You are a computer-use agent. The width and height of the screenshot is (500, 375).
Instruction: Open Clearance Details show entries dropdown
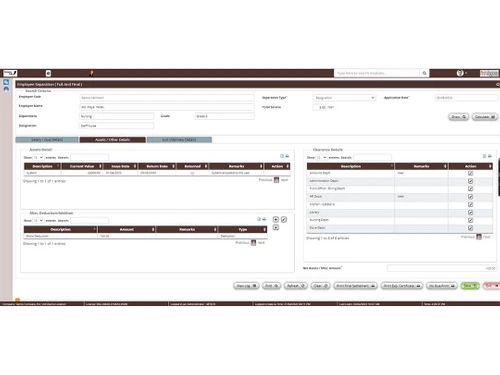click(321, 157)
